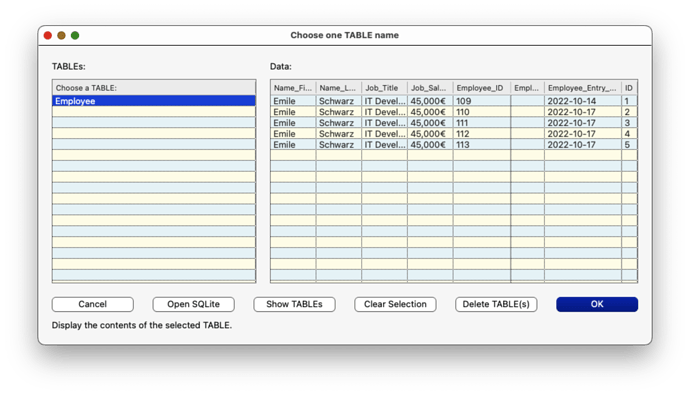This screenshot has height=395, width=690.
Task: Confirm with the blue OK button
Action: 597,304
